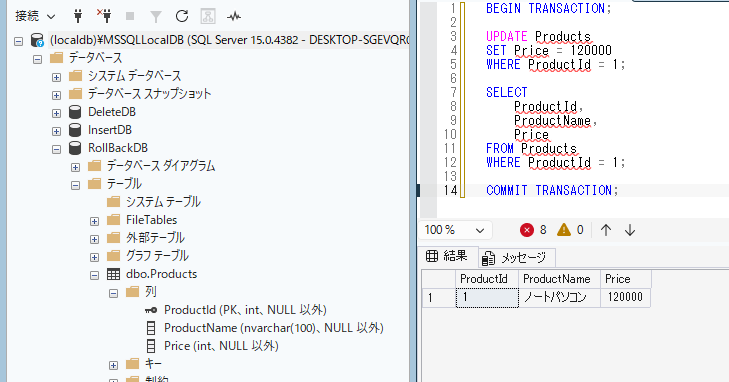The height and width of the screenshot is (382, 729).
Task: Click the ProductId primary key icon
Action: pyautogui.click(x=151, y=310)
